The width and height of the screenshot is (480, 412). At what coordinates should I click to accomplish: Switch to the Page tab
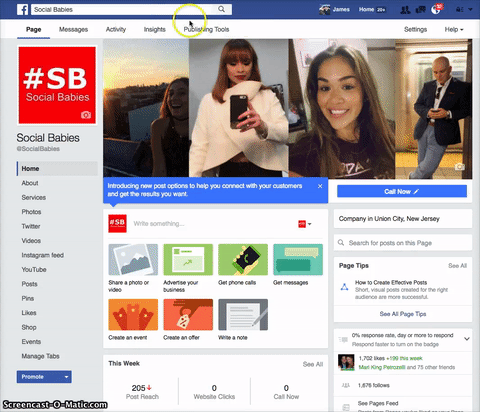[34, 29]
